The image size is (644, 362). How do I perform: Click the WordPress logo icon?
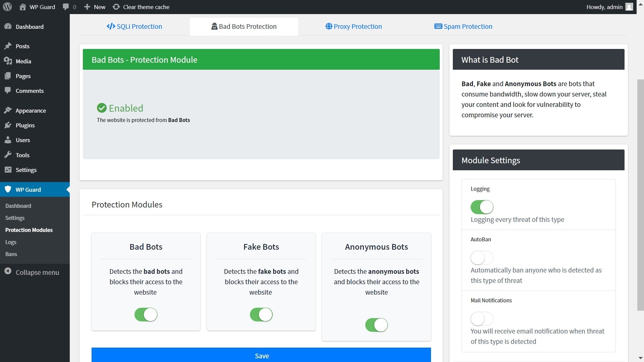point(7,7)
